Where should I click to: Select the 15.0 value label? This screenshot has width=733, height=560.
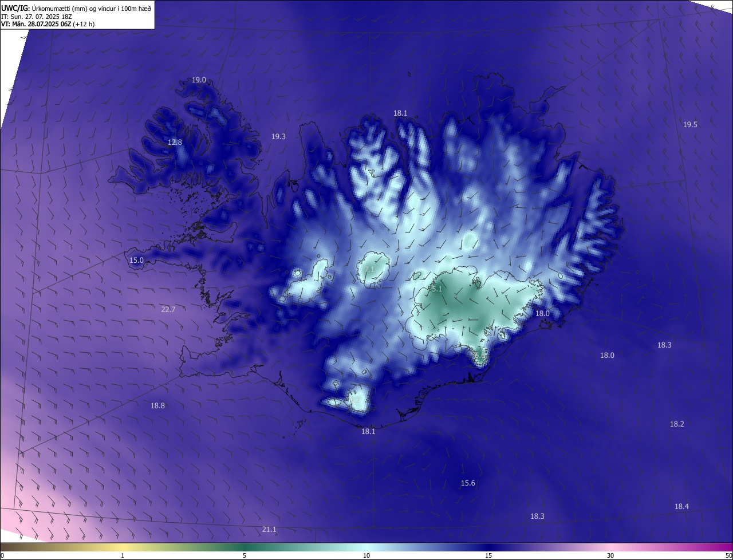[136, 260]
